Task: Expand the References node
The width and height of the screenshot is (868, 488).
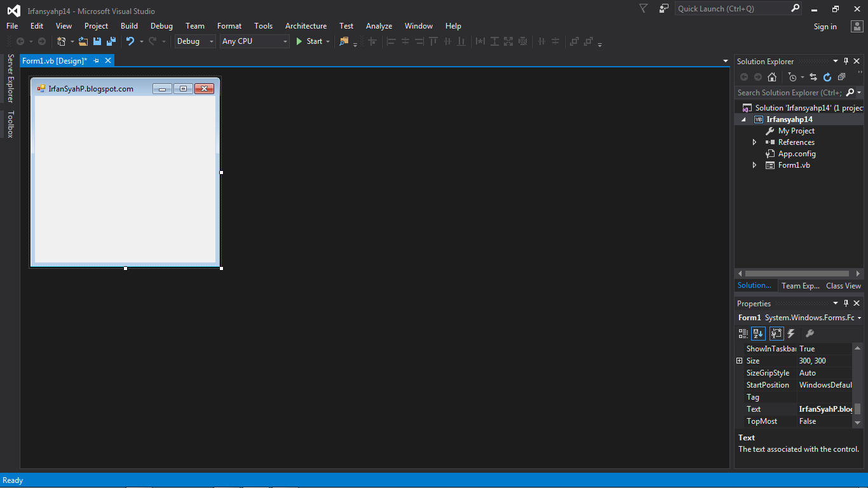Action: coord(754,142)
